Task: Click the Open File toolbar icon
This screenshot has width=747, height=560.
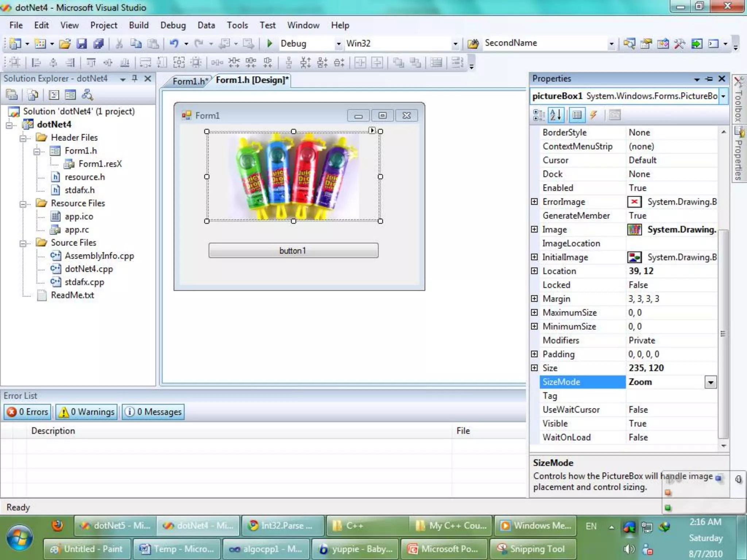Action: click(65, 44)
